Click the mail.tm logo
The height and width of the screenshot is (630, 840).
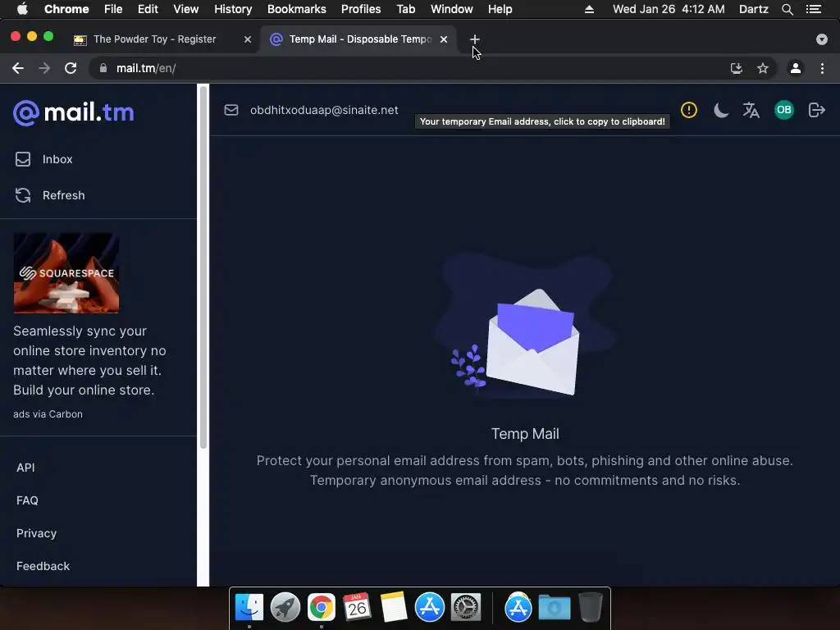pyautogui.click(x=73, y=112)
